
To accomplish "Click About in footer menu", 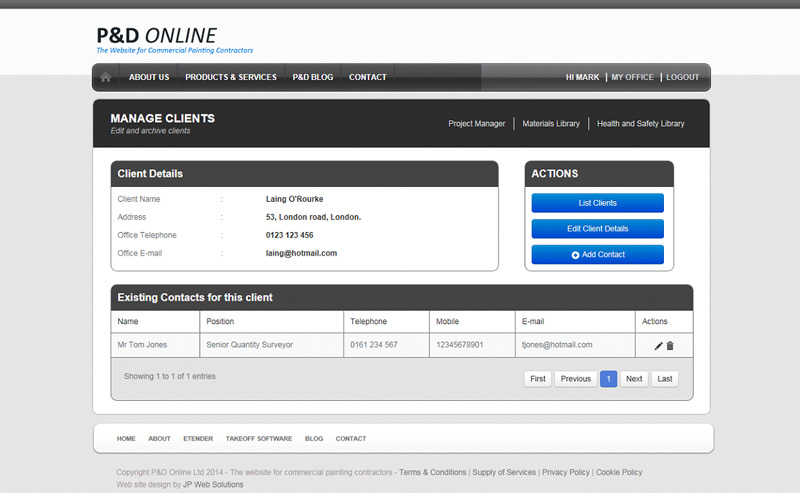I will (159, 438).
